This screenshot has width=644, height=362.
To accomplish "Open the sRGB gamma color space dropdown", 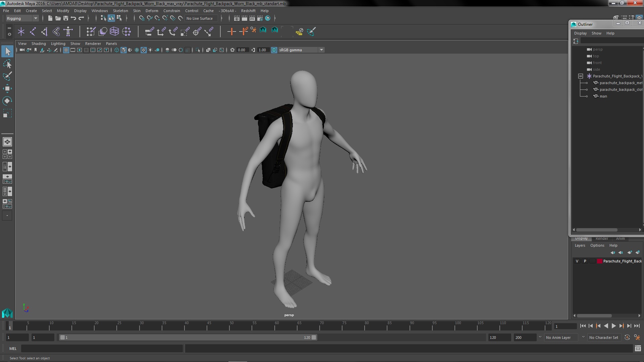I will 301,50.
